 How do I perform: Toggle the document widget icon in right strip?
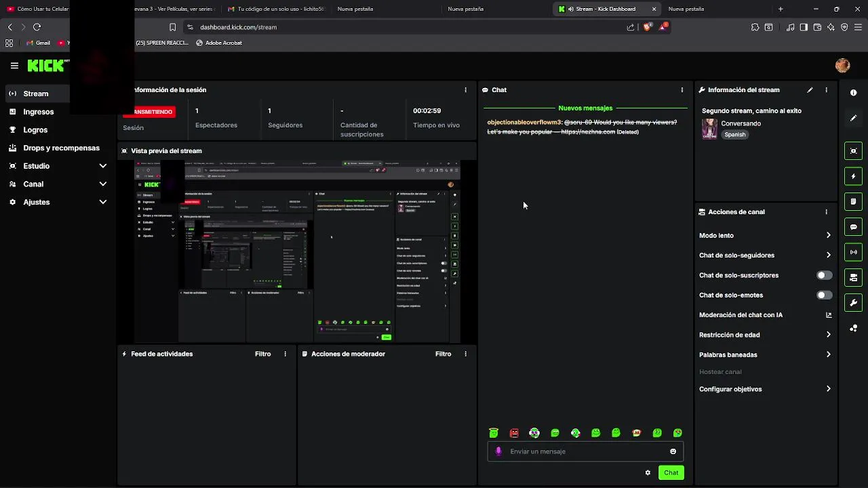click(853, 201)
